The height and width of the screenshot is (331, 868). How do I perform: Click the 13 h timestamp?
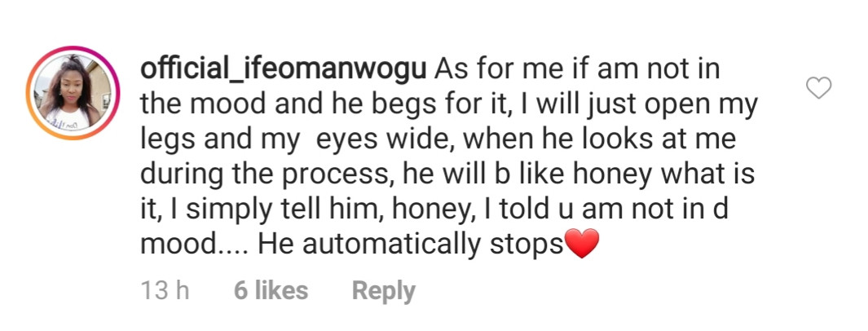tap(165, 290)
